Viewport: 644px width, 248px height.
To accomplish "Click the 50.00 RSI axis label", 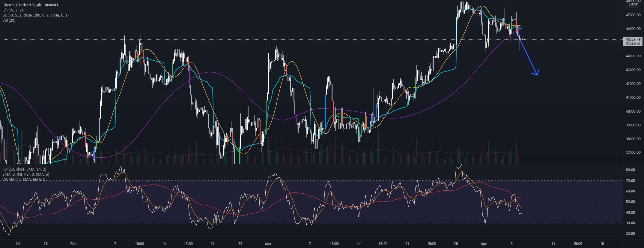I will (x=631, y=202).
